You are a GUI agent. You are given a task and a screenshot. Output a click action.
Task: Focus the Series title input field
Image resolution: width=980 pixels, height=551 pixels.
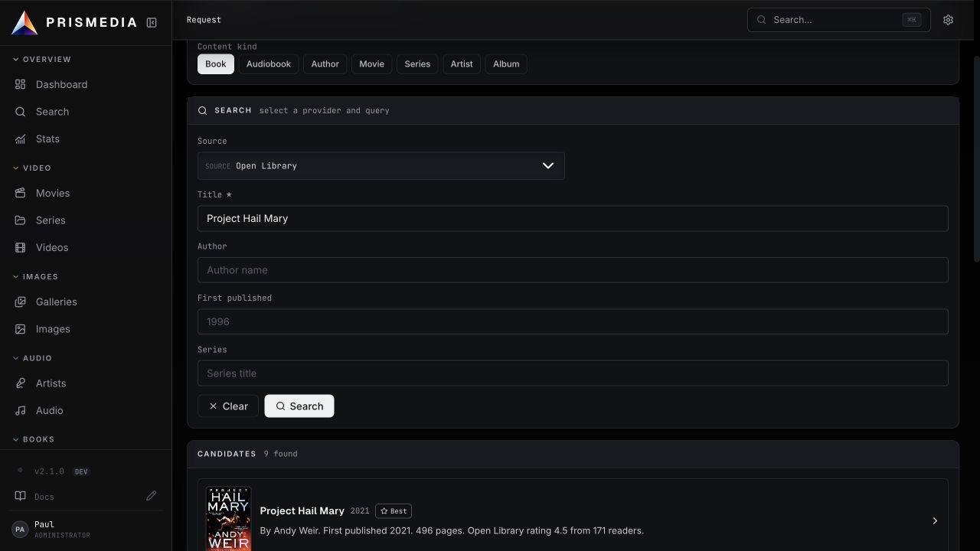tap(573, 373)
